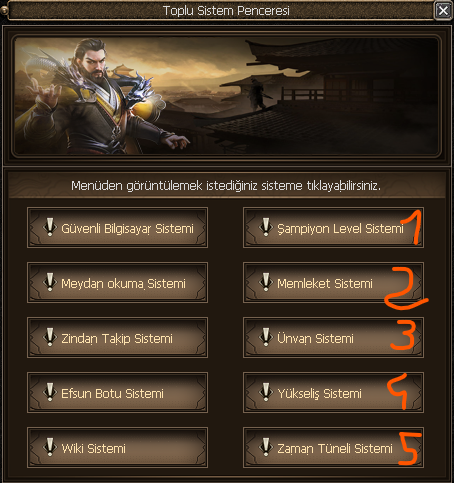Choose the Memleket Sistemi button
Viewport: 454px width, 483px height.
tap(333, 282)
